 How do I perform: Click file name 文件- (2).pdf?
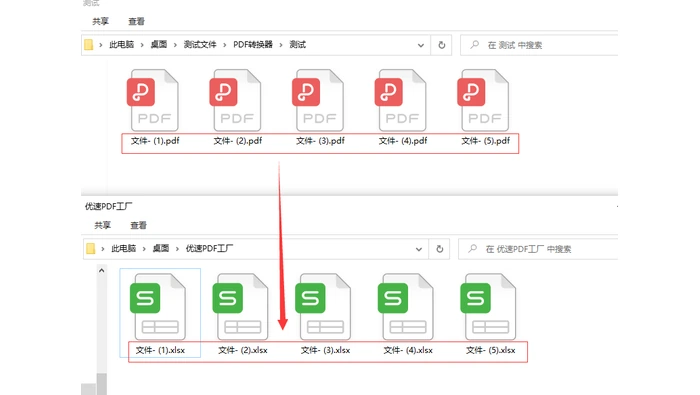(238, 141)
